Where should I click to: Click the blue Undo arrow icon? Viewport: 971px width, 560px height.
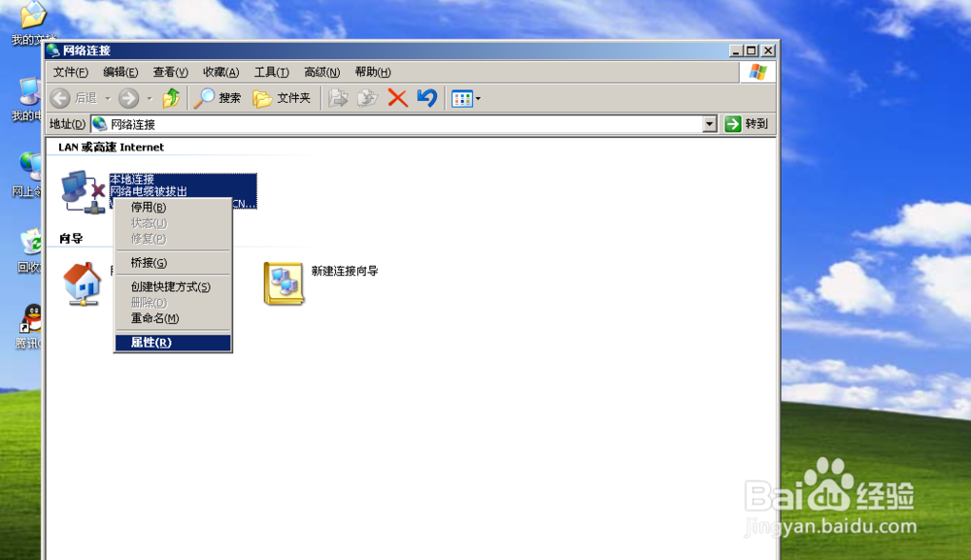(427, 98)
